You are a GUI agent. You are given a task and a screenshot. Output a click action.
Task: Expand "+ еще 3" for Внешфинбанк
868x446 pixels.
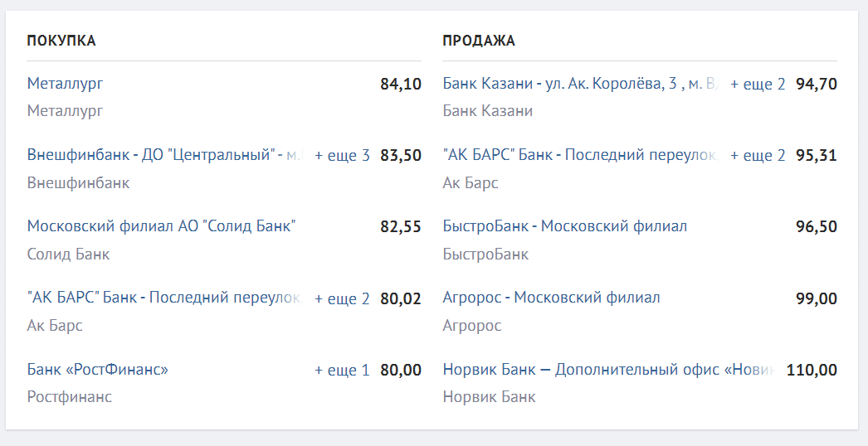click(342, 156)
